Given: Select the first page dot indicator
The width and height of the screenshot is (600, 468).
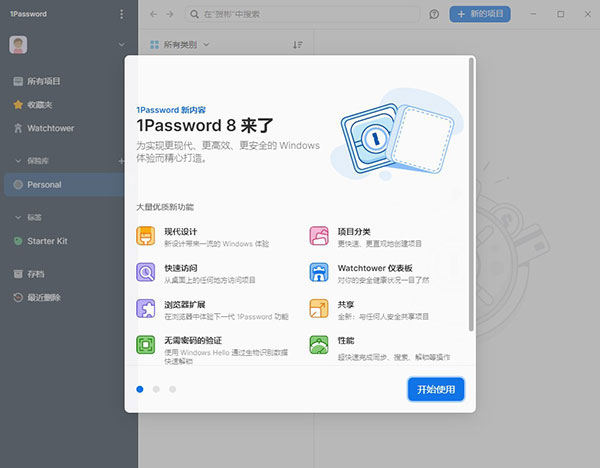Looking at the screenshot, I should [x=140, y=389].
